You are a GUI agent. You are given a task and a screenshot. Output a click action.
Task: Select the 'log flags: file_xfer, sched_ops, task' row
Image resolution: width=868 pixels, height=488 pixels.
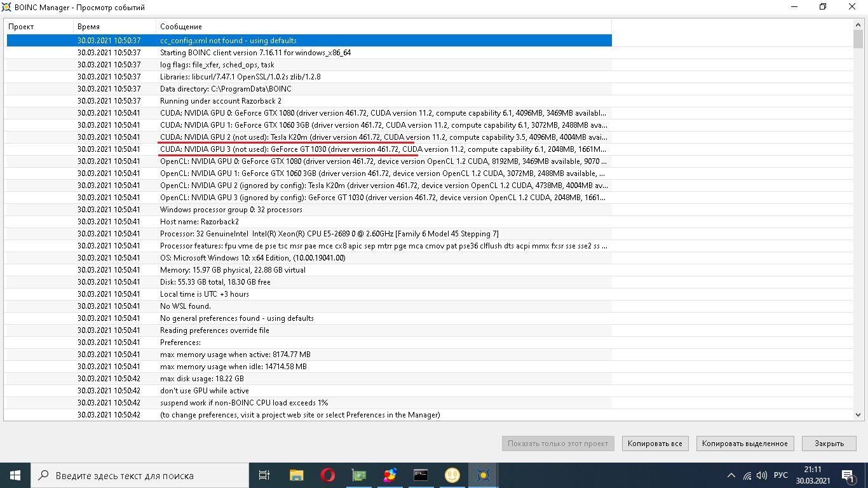pos(309,65)
